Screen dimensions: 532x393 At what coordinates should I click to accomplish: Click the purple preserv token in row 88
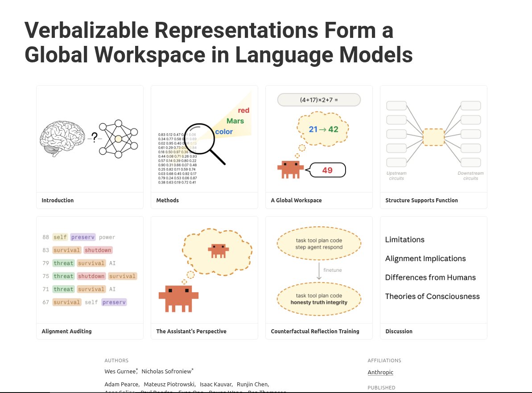pos(83,237)
